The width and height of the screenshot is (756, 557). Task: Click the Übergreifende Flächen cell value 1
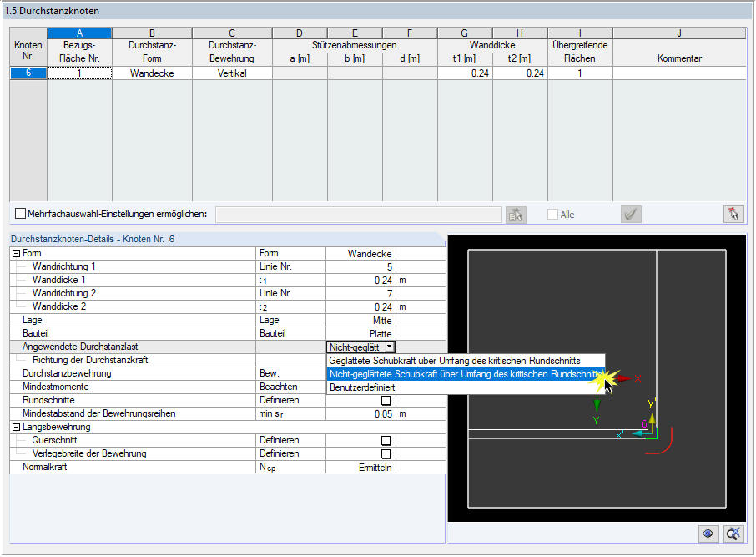point(580,73)
